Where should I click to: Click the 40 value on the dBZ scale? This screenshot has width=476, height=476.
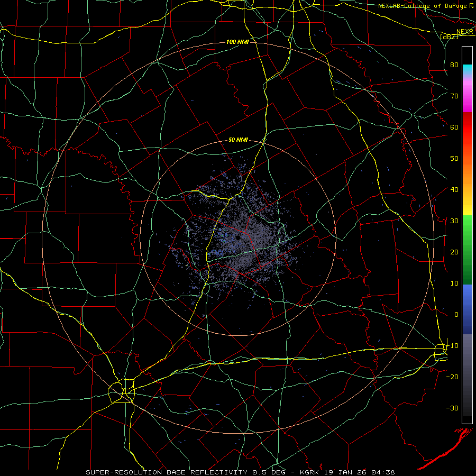(x=454, y=190)
